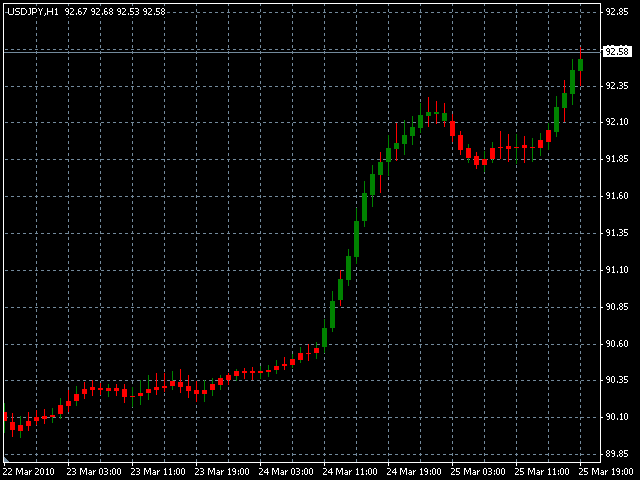Select the highlighted current price label 92.58

pyautogui.click(x=617, y=52)
